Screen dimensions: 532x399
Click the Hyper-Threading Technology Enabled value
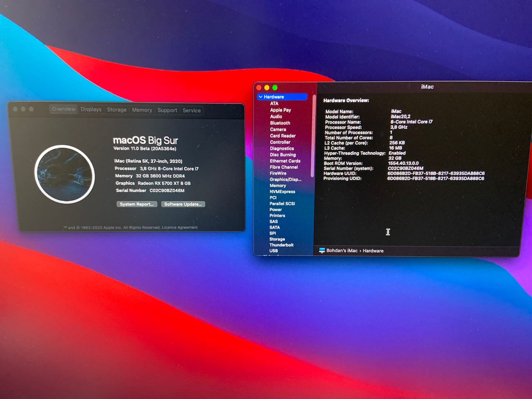point(397,153)
